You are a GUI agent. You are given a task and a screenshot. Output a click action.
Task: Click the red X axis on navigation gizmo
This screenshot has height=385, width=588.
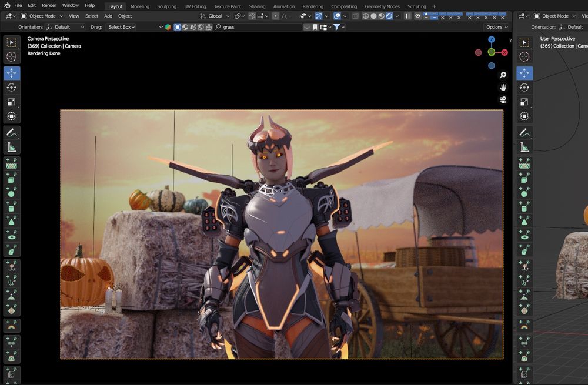(x=505, y=52)
